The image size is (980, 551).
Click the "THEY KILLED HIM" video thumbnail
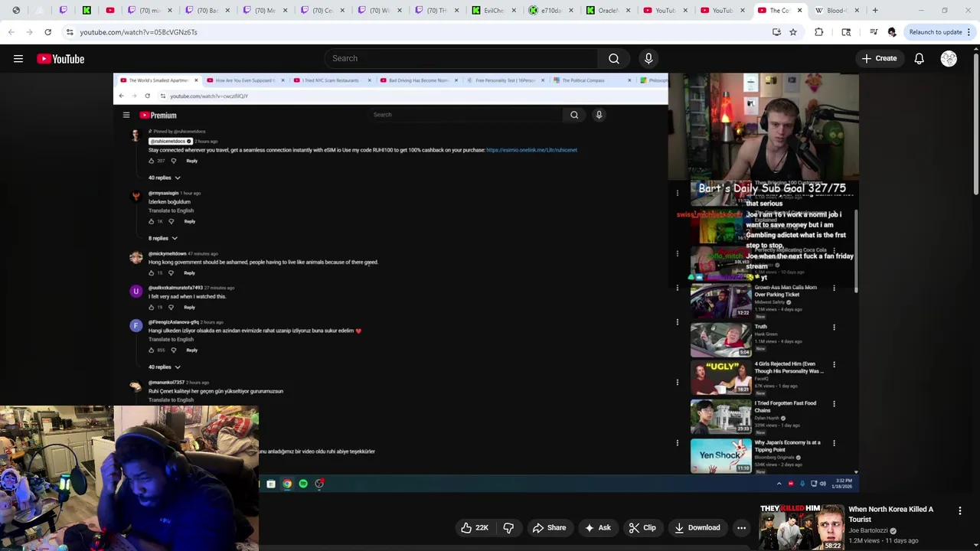[x=802, y=527]
